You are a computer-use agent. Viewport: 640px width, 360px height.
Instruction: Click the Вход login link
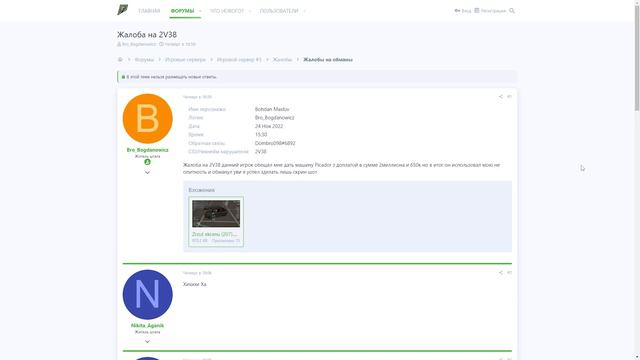(463, 11)
